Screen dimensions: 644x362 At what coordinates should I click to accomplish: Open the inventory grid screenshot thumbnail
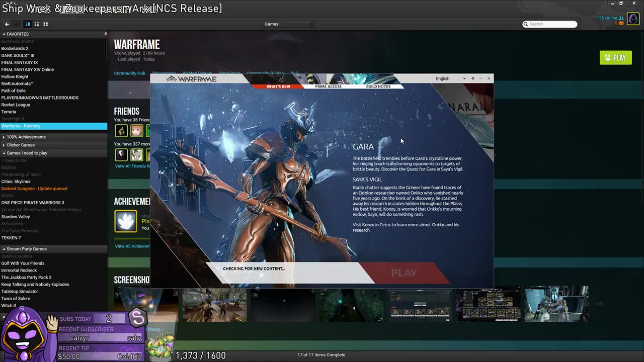[488, 304]
